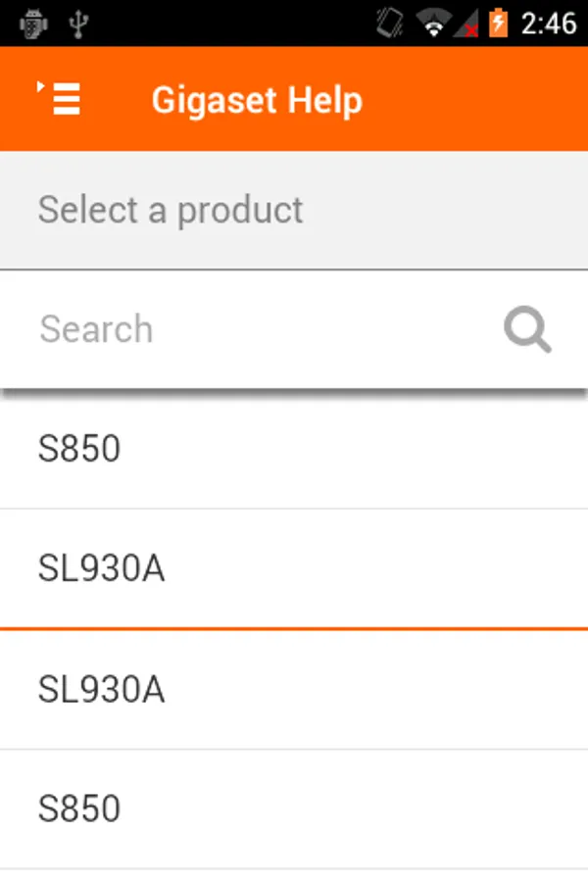Click into the Search input field
The image size is (588, 882).
tap(255, 329)
